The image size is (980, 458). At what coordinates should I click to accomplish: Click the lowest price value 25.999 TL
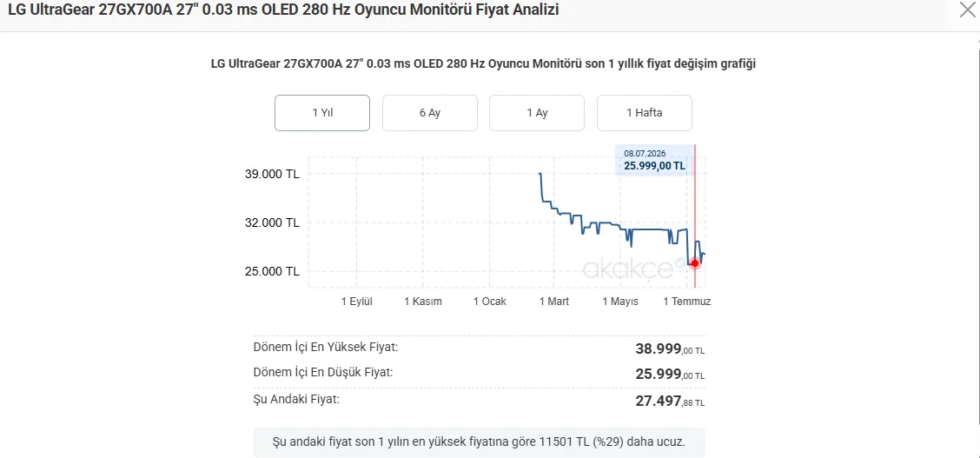pyautogui.click(x=670, y=375)
